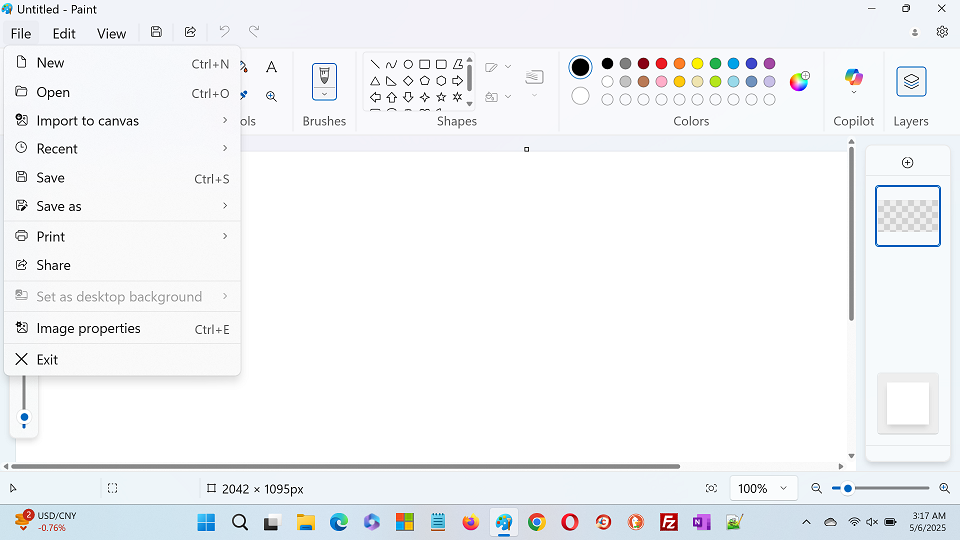Select the Magnifier tool
This screenshot has width=960, height=540.
pos(271,96)
